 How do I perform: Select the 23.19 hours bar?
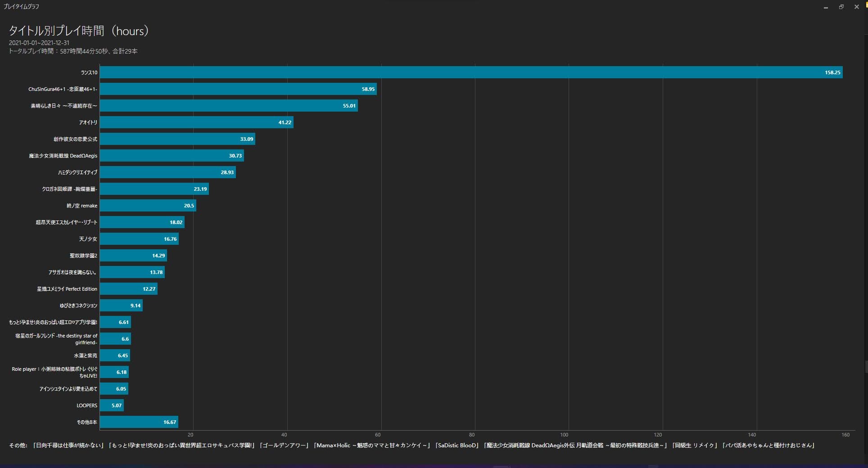(x=154, y=189)
